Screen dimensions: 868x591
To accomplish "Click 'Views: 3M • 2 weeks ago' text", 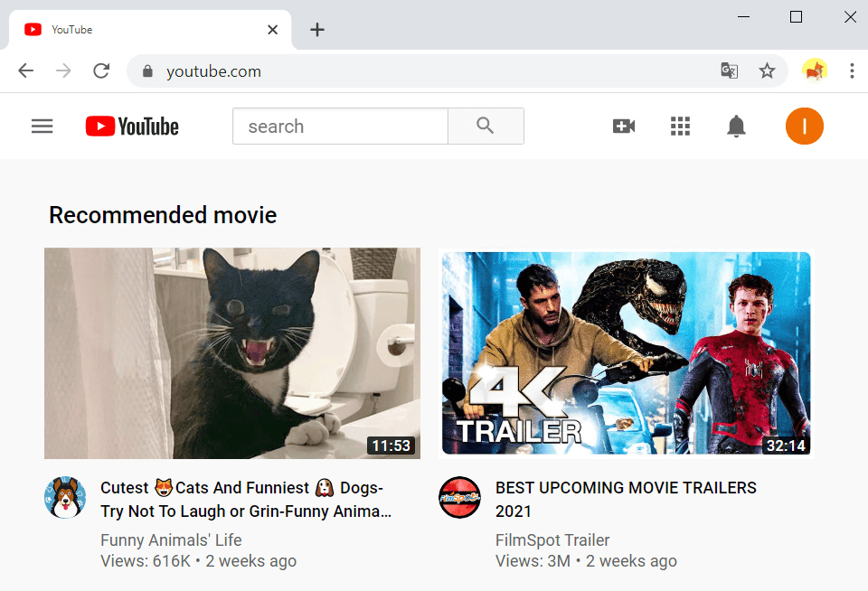I will 586,560.
